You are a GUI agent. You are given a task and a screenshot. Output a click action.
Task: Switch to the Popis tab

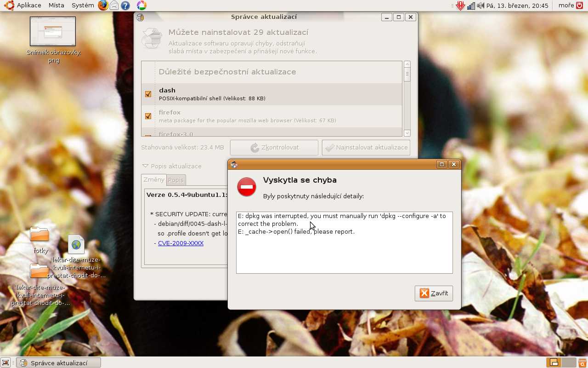175,180
